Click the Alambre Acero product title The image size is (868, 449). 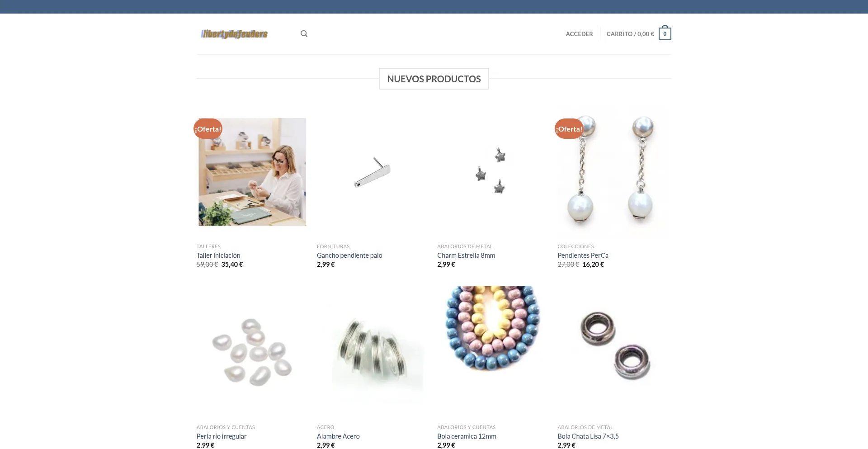click(x=338, y=436)
